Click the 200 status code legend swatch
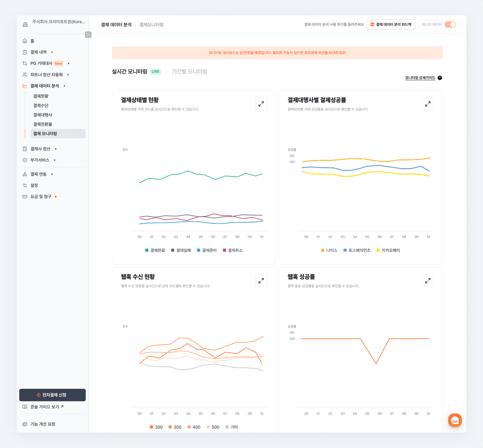The height and width of the screenshot is (448, 483). [x=152, y=427]
